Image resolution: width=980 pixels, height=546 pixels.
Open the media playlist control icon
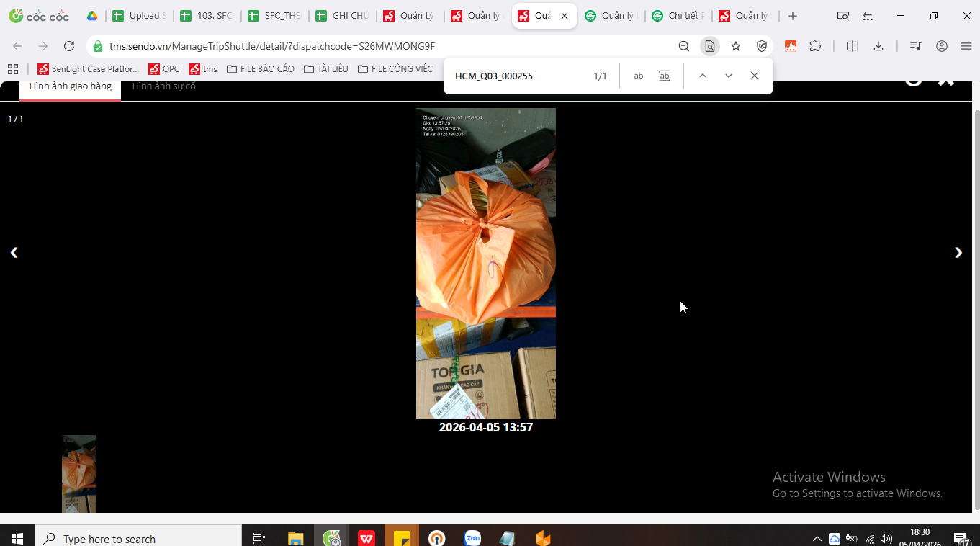pos(915,46)
